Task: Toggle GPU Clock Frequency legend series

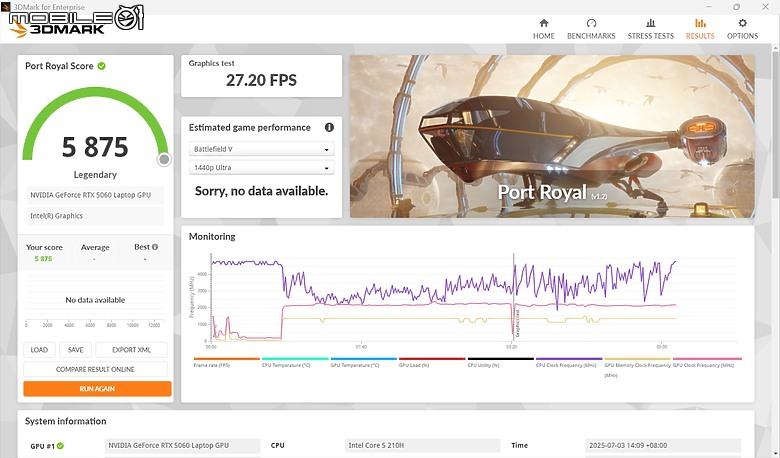Action: click(707, 362)
